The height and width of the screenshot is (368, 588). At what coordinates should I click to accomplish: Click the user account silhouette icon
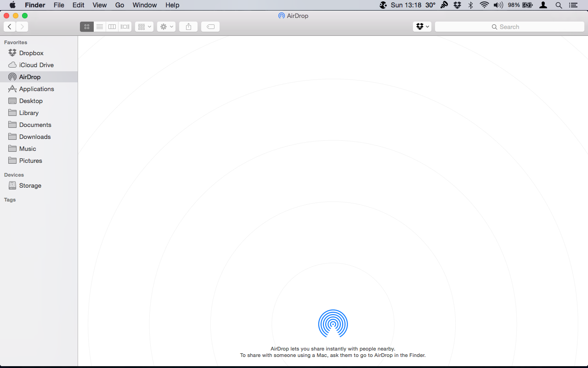pyautogui.click(x=544, y=5)
